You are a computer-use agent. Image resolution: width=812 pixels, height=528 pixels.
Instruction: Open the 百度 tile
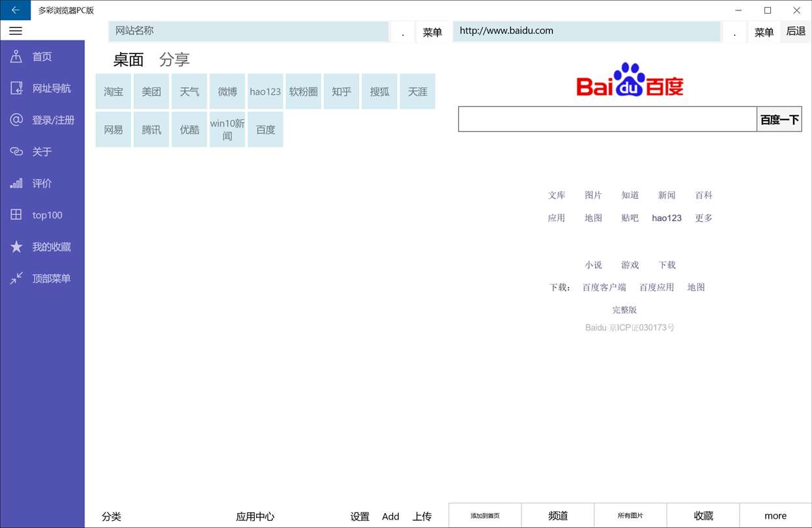pos(265,129)
